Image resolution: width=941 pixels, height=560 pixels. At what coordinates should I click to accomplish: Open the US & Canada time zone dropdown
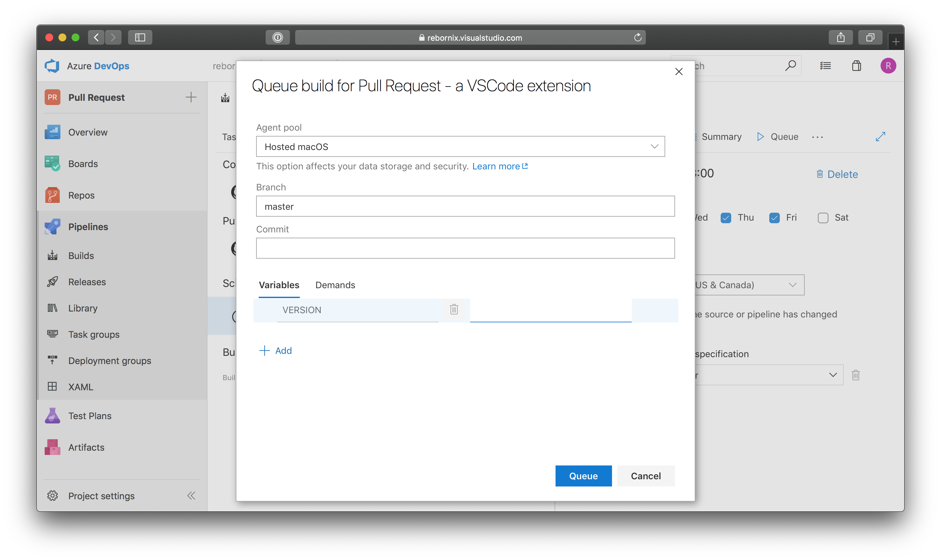[749, 285]
